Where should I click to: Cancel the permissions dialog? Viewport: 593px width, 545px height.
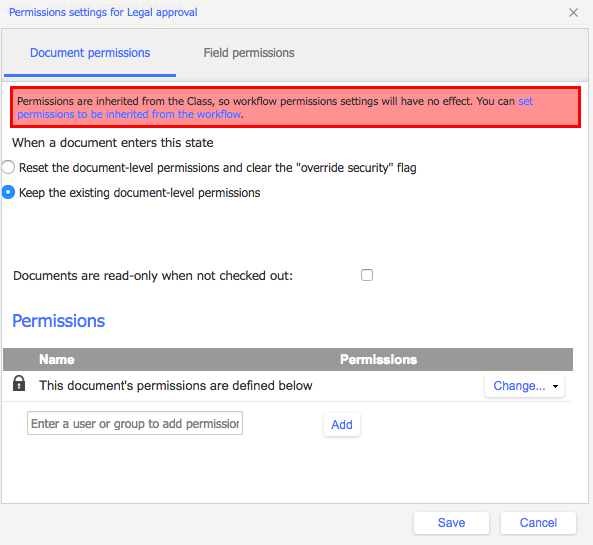click(x=538, y=523)
